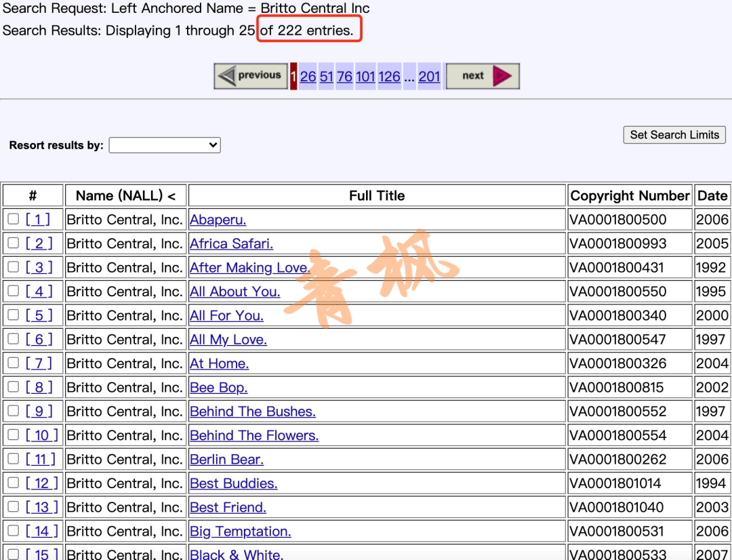The width and height of the screenshot is (732, 560).
Task: Open the Behind The Bushes record
Action: [x=253, y=411]
